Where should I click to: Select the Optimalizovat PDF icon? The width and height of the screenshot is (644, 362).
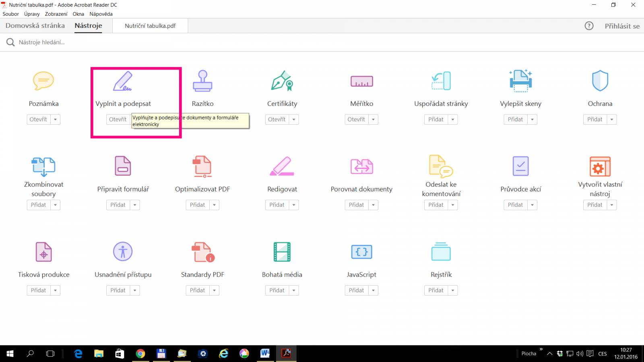pyautogui.click(x=202, y=167)
